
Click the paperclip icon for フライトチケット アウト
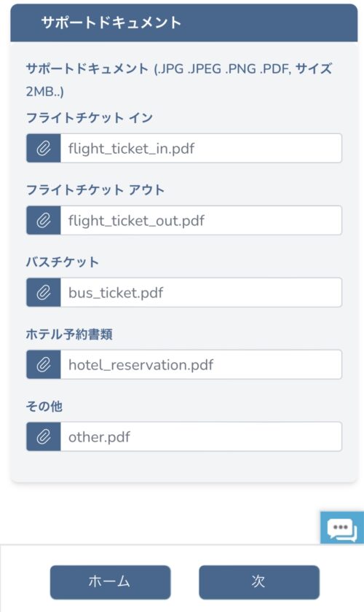pos(43,221)
